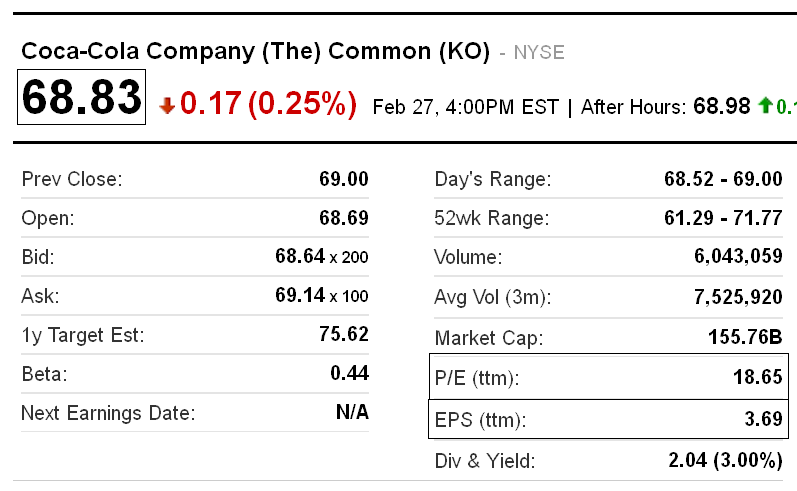Click the P/E (ttm) row
The height and width of the screenshot is (491, 797).
pos(608,378)
